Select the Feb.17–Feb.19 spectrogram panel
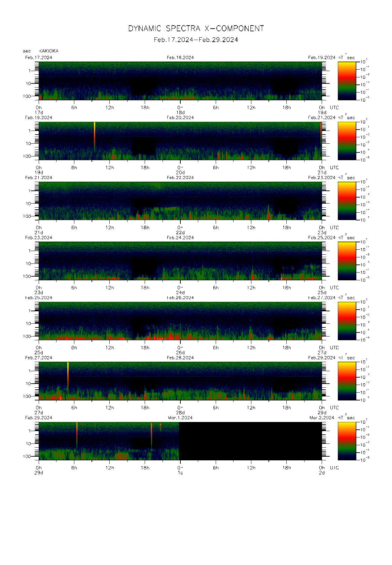The width and height of the screenshot is (392, 565). pyautogui.click(x=180, y=81)
